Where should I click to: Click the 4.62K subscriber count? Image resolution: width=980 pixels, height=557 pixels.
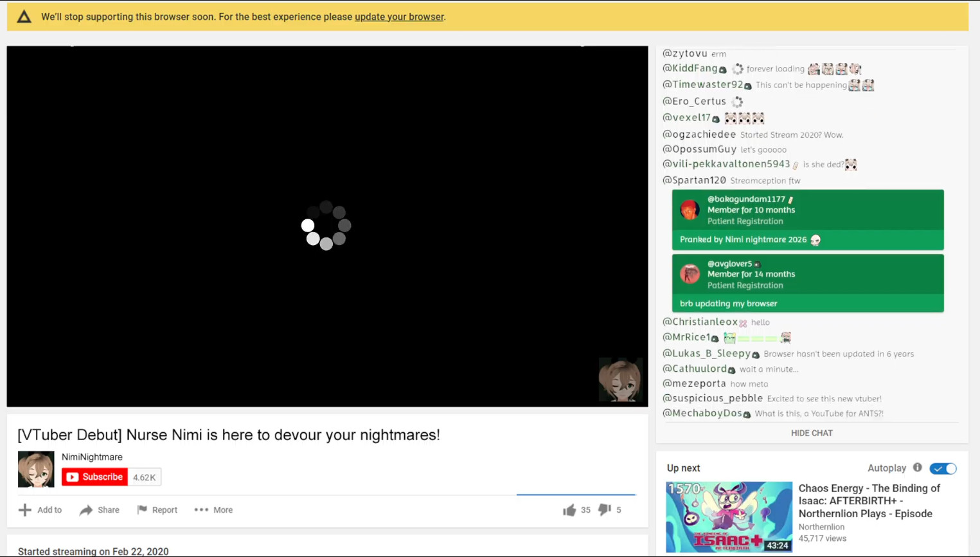tap(144, 477)
